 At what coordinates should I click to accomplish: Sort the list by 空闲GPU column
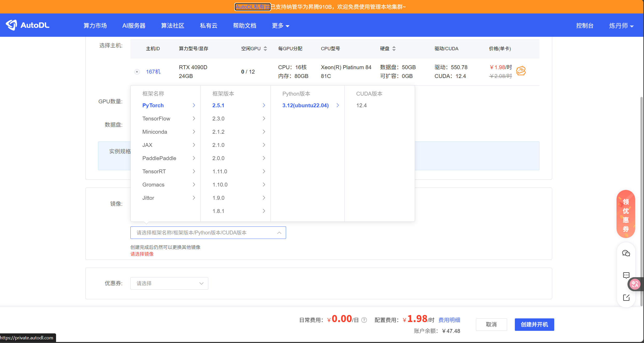[x=265, y=48]
